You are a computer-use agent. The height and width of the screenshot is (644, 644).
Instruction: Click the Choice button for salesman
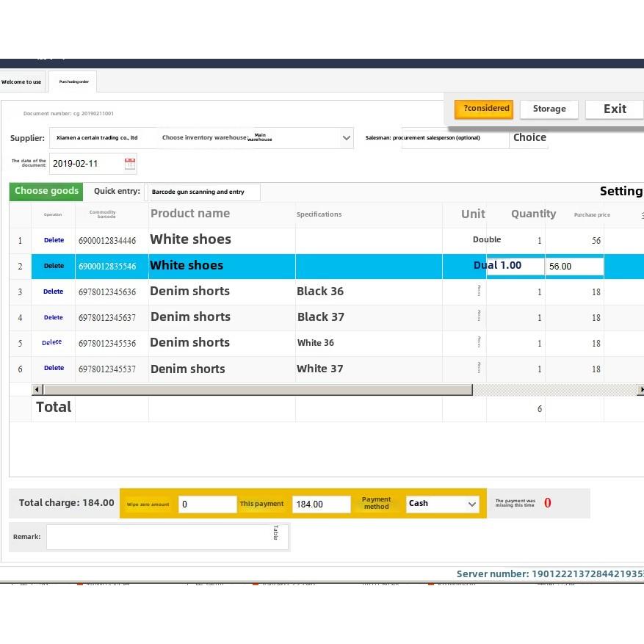[529, 137]
